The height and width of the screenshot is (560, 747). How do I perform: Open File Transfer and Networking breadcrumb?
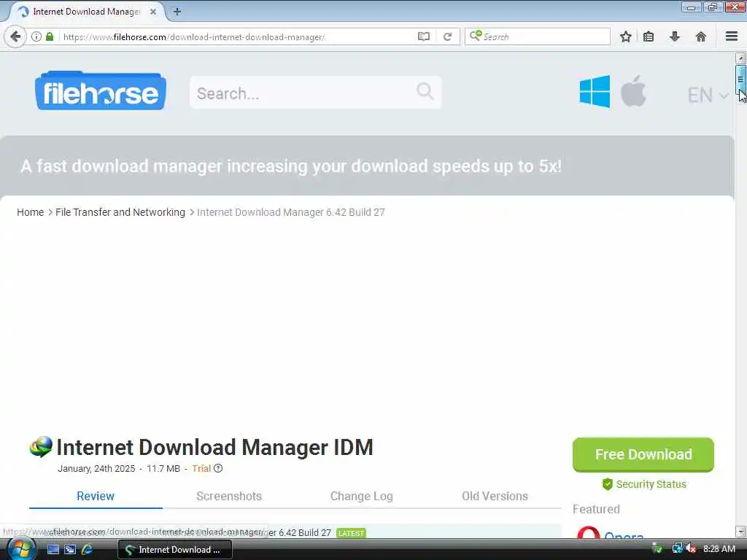click(x=120, y=212)
